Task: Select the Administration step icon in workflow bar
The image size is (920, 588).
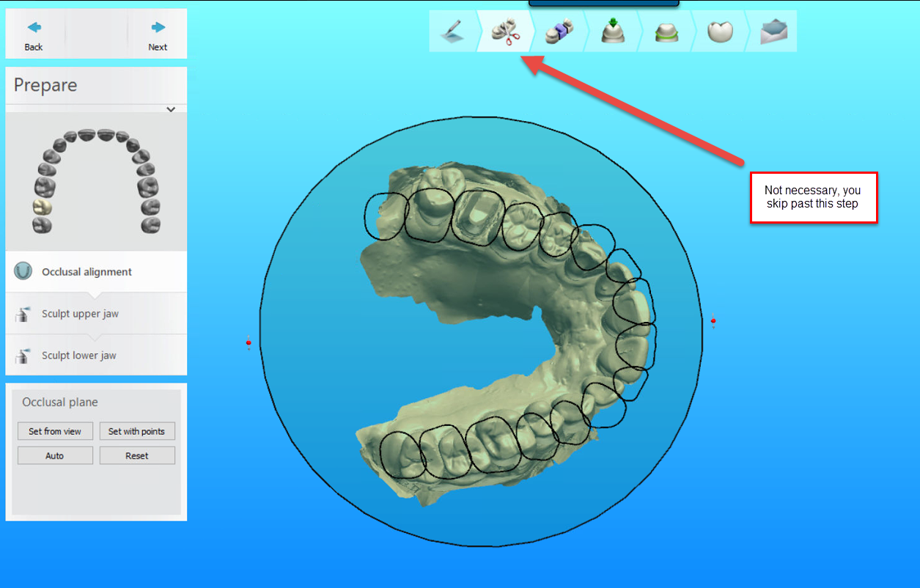Action: point(452,31)
